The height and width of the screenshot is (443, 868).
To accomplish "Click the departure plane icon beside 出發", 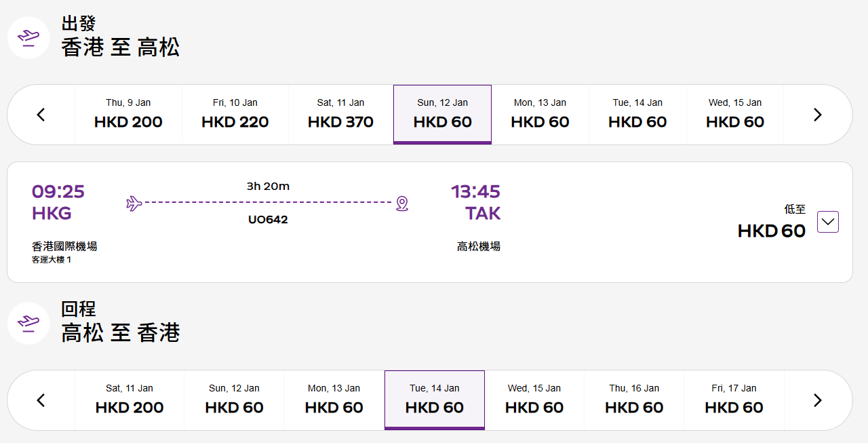I will 28,38.
